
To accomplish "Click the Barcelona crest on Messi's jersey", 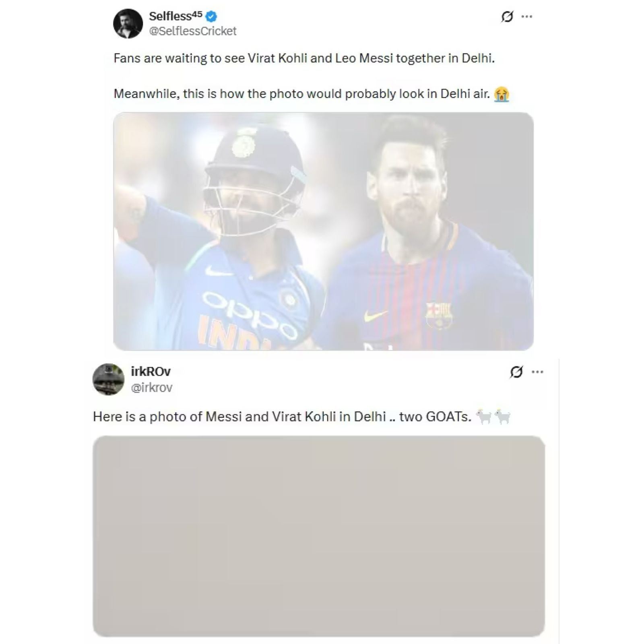I will 439,315.
